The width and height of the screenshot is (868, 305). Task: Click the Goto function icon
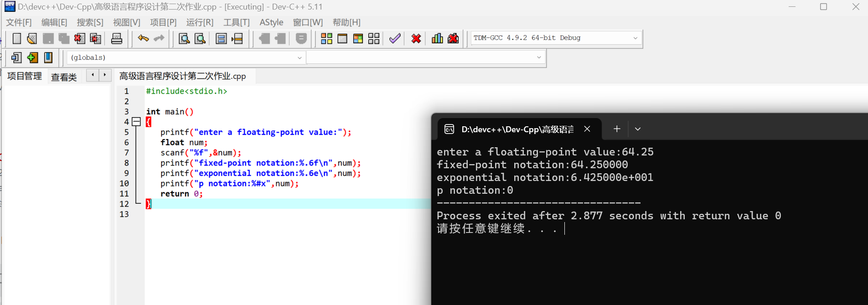coord(221,39)
